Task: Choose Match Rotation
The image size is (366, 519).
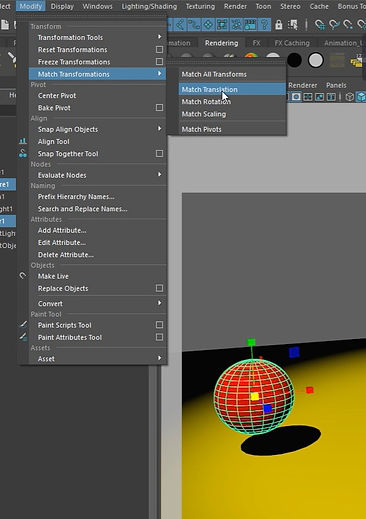Action: [232, 102]
